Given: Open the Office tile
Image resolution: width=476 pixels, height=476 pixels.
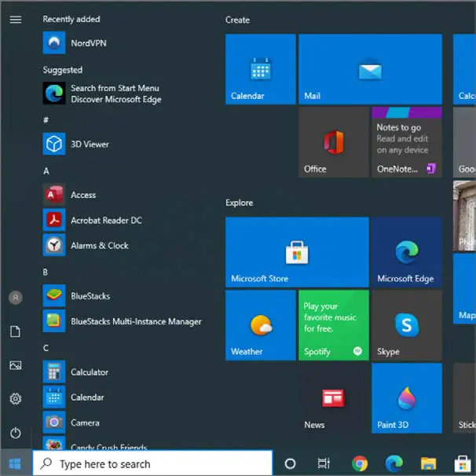Looking at the screenshot, I should 334,142.
